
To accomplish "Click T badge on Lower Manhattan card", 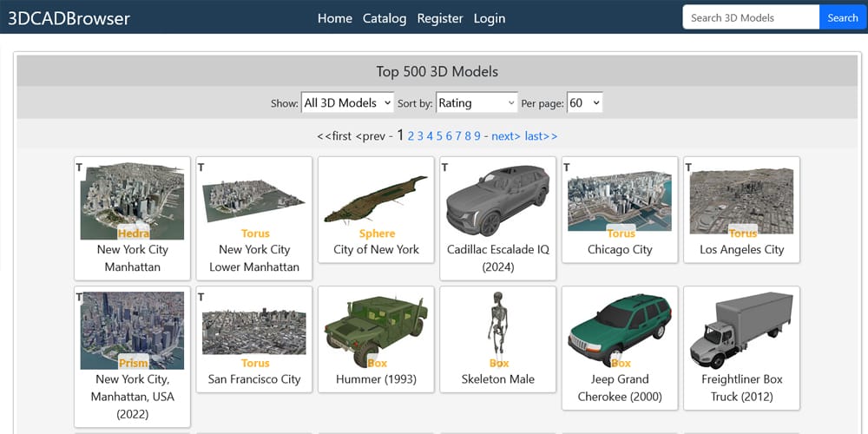I will (201, 168).
